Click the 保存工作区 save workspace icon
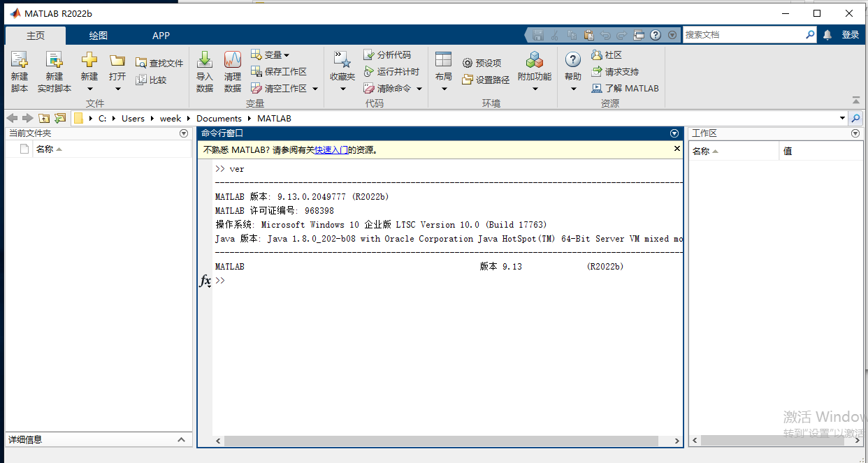 (x=256, y=71)
